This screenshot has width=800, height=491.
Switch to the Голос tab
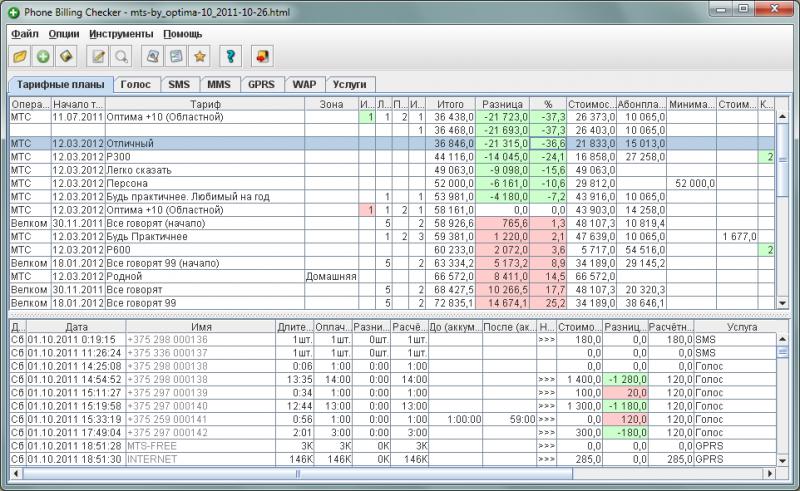[x=136, y=85]
